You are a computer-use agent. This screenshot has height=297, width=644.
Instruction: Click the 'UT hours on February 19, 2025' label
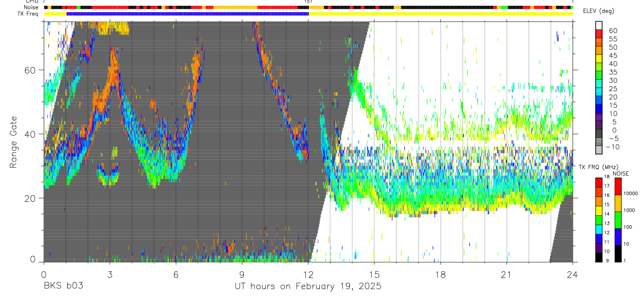point(308,287)
